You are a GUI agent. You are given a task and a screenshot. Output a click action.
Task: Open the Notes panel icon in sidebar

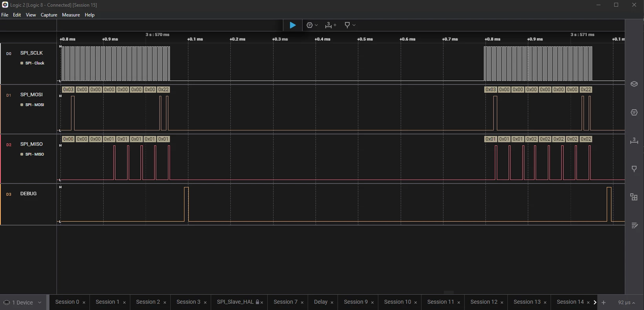point(634,226)
